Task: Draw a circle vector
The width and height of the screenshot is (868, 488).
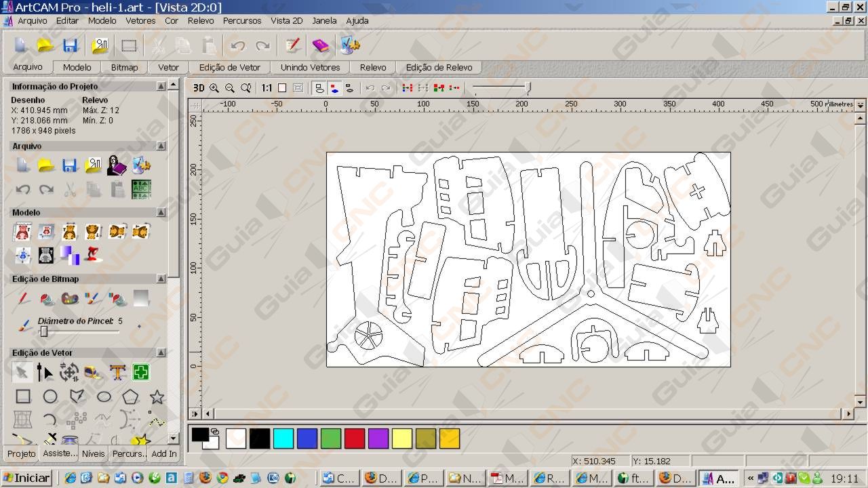Action: tap(50, 396)
